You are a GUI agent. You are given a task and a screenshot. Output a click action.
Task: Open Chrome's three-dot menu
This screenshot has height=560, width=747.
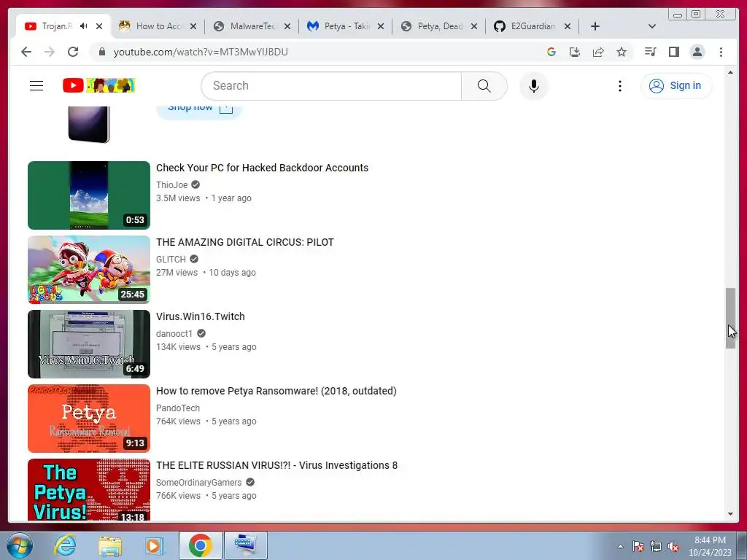(x=721, y=52)
